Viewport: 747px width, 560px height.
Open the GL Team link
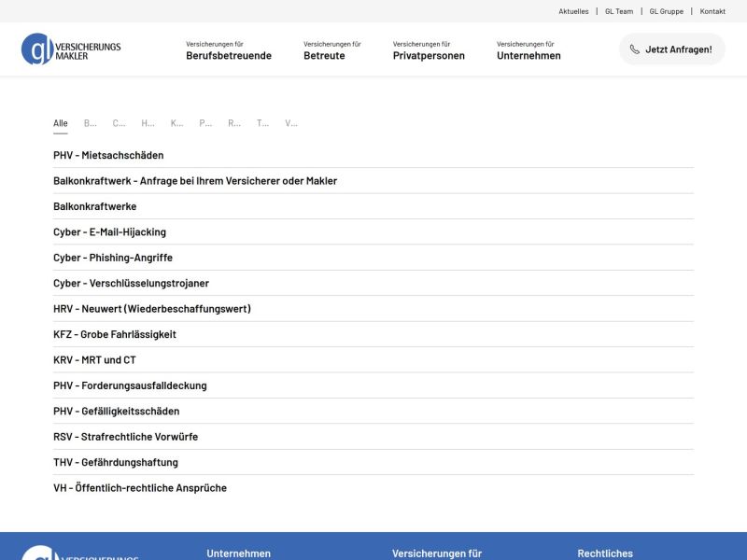pos(619,11)
